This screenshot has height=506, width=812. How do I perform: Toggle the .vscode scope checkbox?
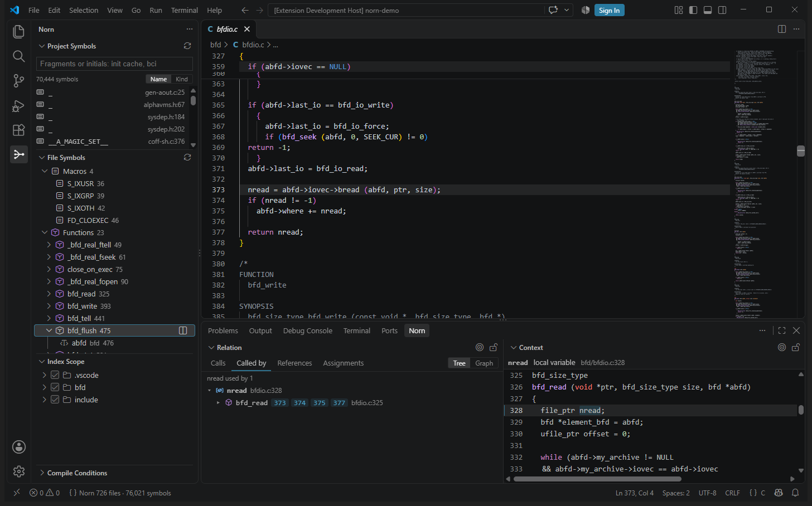[55, 375]
